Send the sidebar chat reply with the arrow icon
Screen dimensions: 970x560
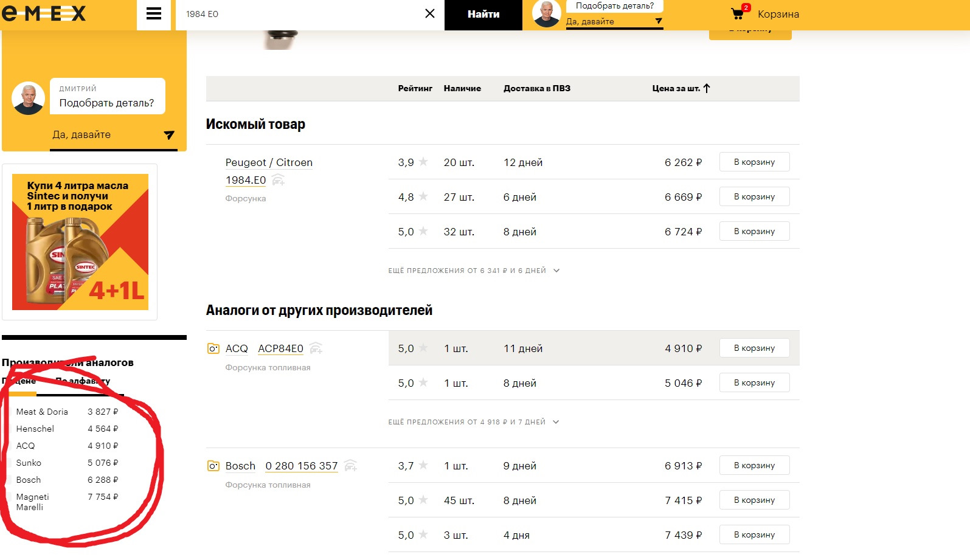[x=169, y=135]
